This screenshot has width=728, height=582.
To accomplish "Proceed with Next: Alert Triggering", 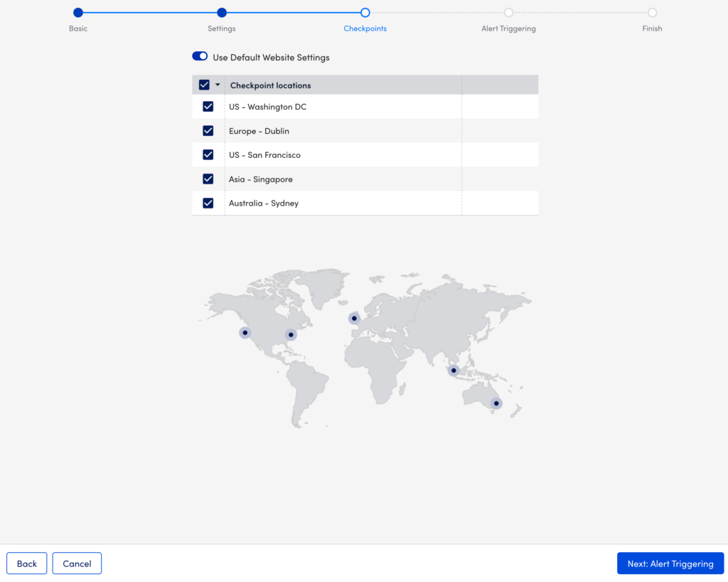I will (x=670, y=563).
